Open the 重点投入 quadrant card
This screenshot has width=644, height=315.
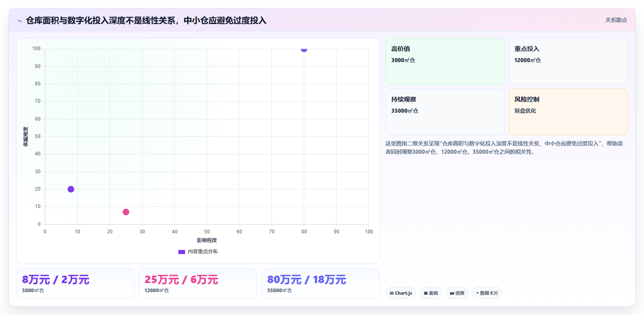pos(568,61)
